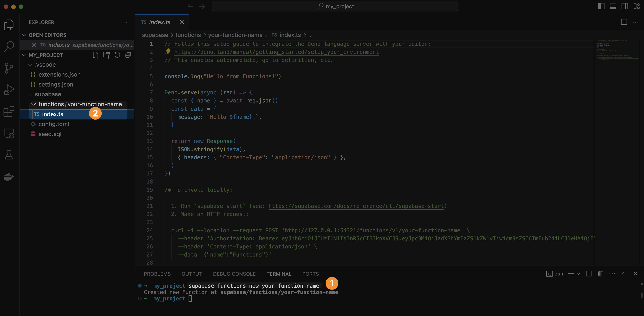Open the Deno setup environment link
The image size is (644, 316).
[276, 52]
